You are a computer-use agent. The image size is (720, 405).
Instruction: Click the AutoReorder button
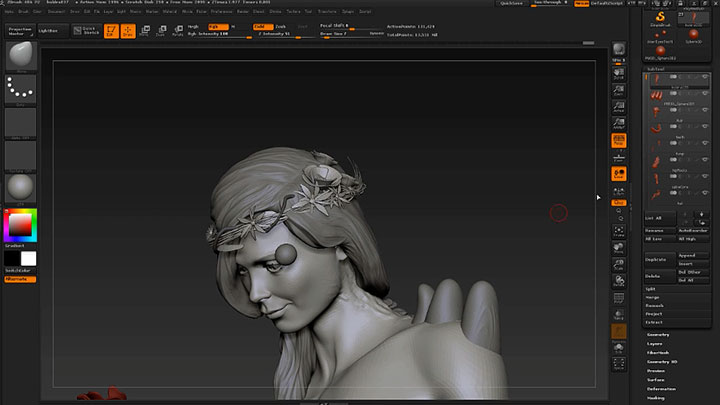pos(693,231)
